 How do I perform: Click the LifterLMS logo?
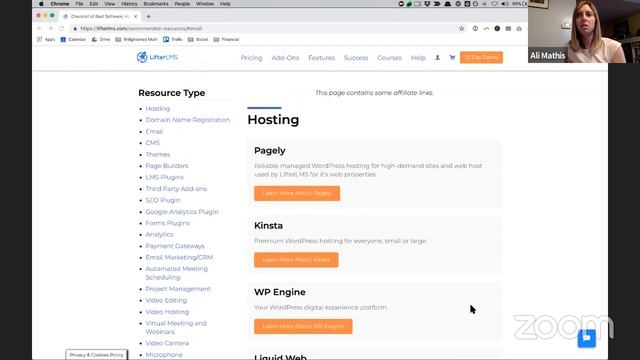click(157, 57)
